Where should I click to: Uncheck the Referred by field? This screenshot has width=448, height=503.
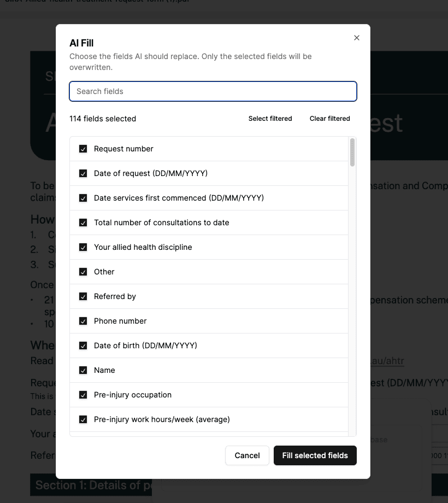coord(83,296)
